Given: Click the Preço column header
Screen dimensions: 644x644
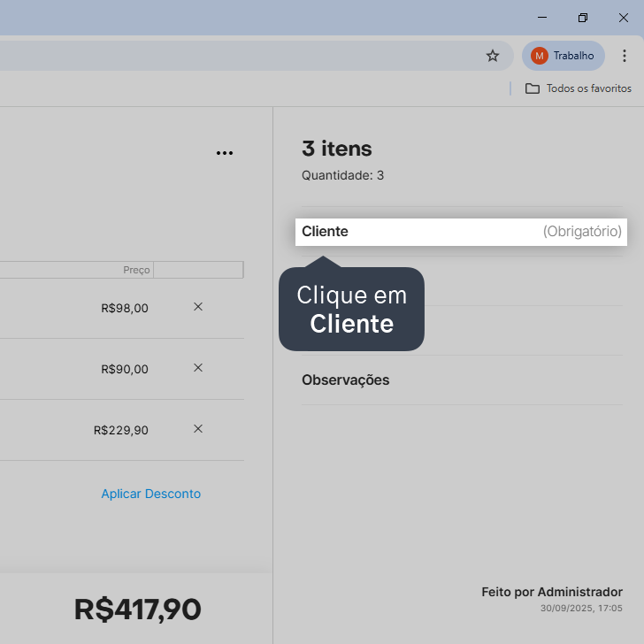Looking at the screenshot, I should click(136, 270).
